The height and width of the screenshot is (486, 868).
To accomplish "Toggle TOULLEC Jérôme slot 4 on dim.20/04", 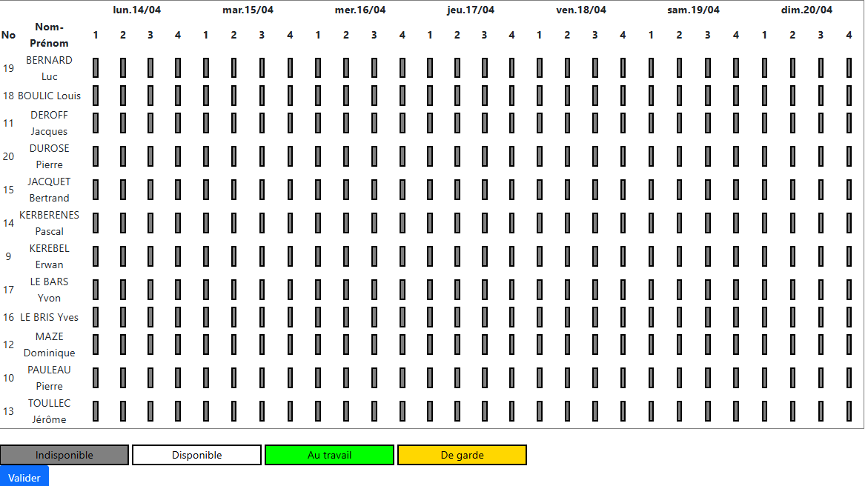I will point(849,411).
